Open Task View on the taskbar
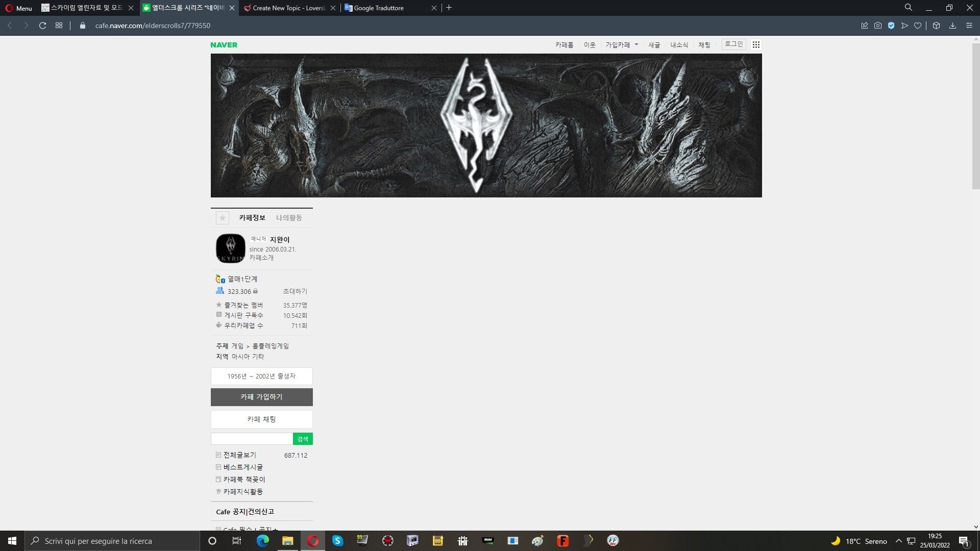The height and width of the screenshot is (551, 980). (x=237, y=541)
